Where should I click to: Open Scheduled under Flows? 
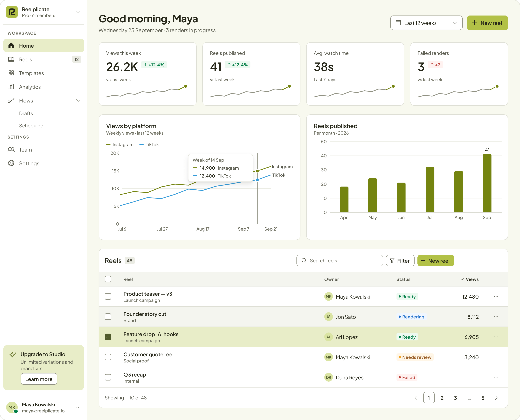coord(31,126)
